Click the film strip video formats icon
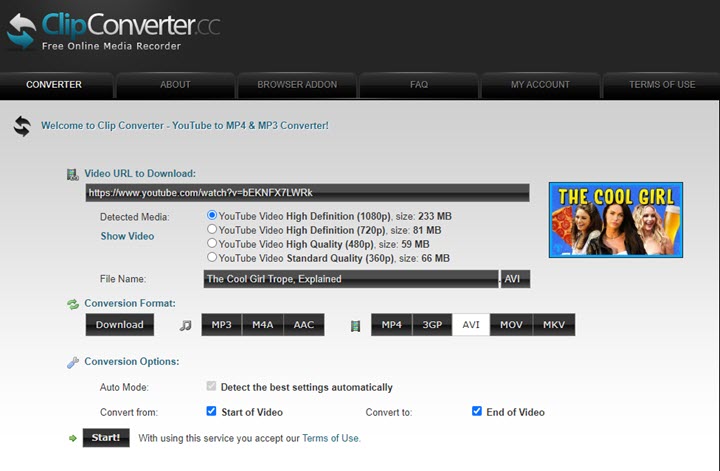Screen dimensions: 720x471 pos(355,326)
